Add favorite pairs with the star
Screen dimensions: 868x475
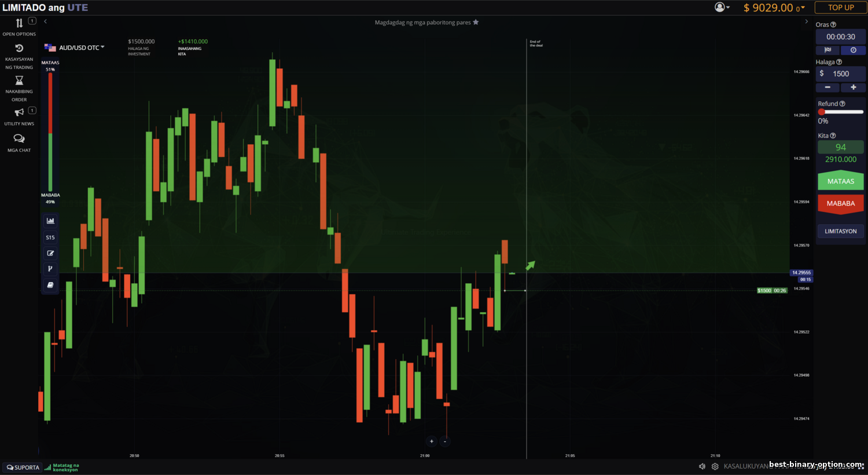click(476, 23)
